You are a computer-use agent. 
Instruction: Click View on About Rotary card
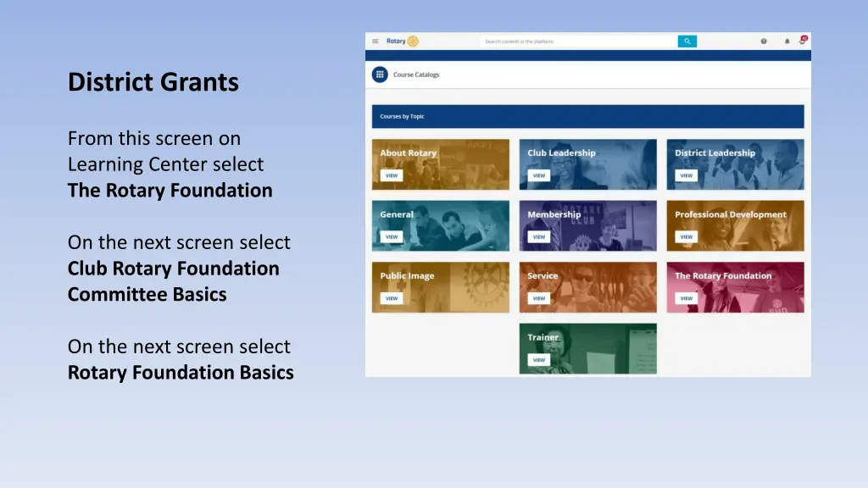pyautogui.click(x=392, y=175)
